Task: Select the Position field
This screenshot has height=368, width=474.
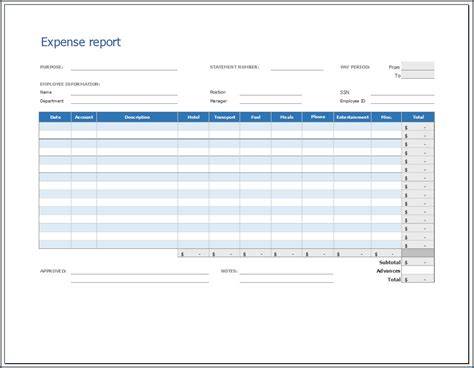Action: click(271, 92)
